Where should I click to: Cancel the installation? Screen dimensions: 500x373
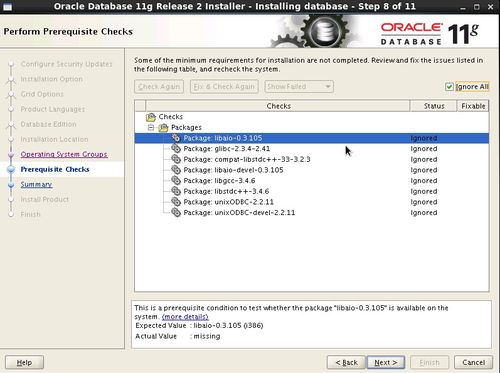pyautogui.click(x=473, y=362)
